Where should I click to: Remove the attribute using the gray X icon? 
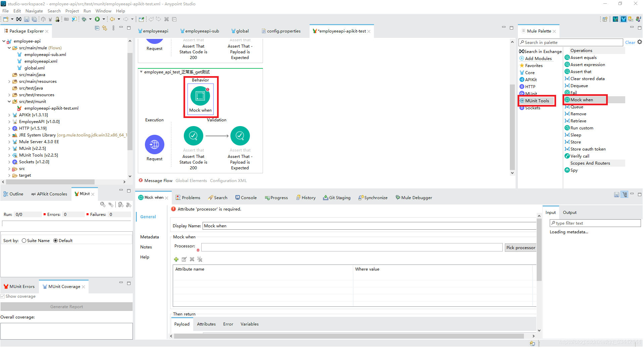(192, 259)
